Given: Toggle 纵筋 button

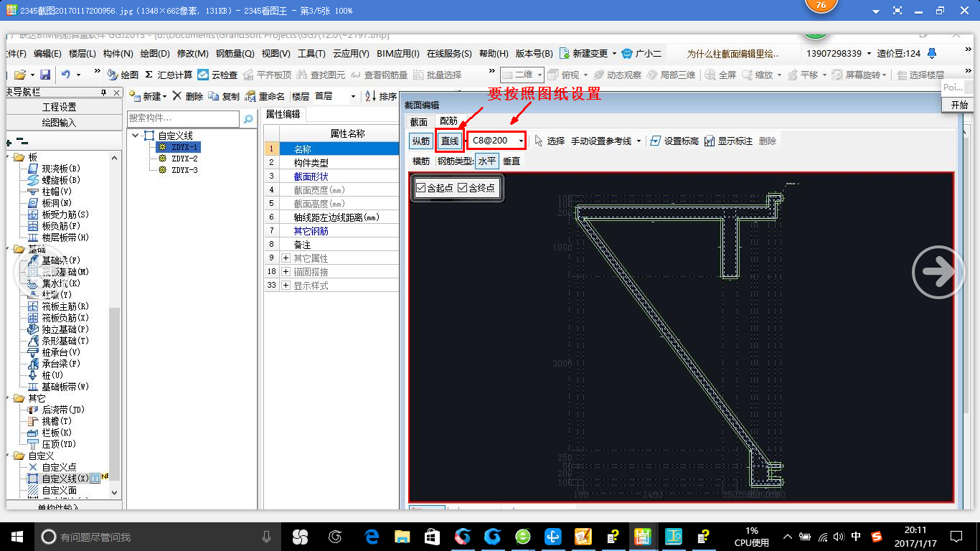Looking at the screenshot, I should 421,141.
